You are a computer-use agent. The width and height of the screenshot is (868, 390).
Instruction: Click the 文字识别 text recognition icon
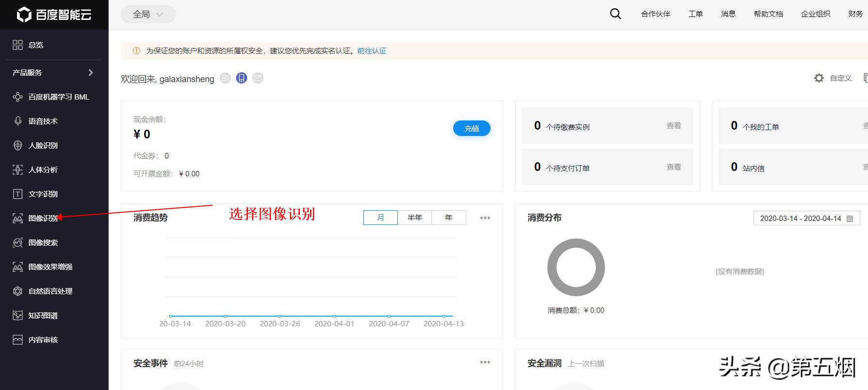pyautogui.click(x=17, y=194)
